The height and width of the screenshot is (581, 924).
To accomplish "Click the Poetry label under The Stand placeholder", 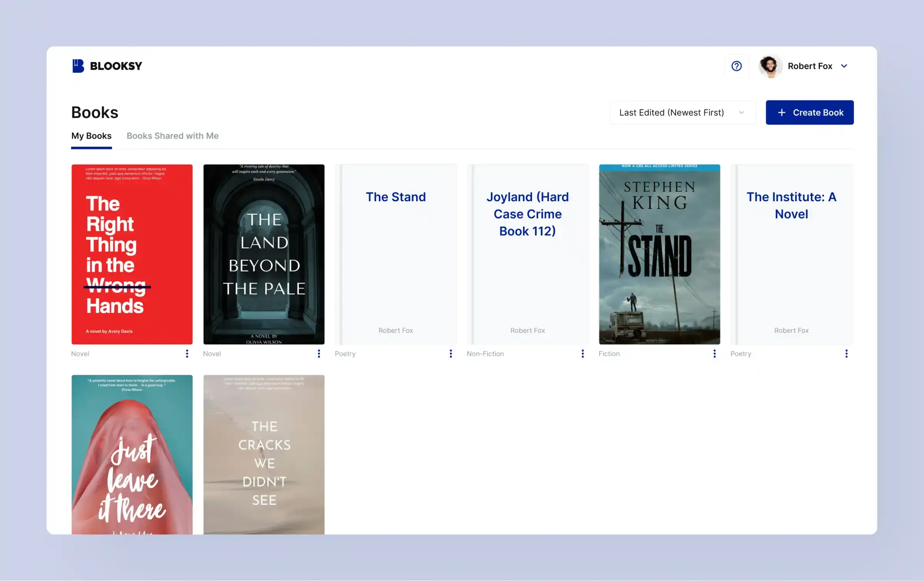I will 345,354.
